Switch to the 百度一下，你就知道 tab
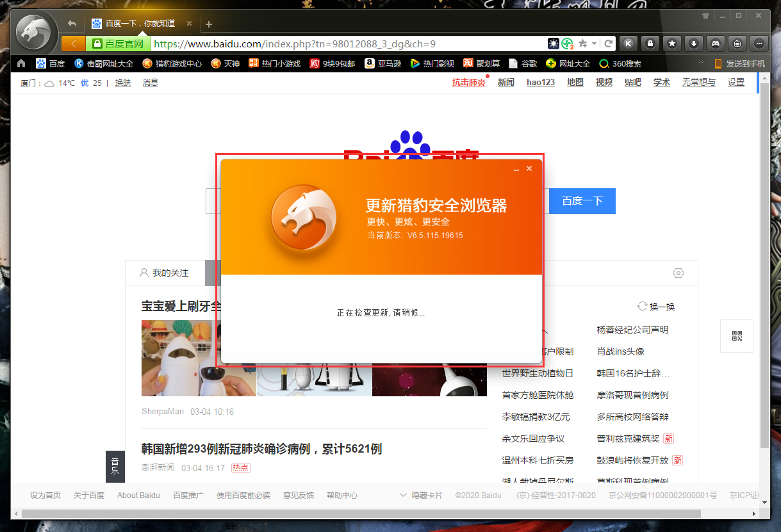This screenshot has height=532, width=781. [136, 24]
